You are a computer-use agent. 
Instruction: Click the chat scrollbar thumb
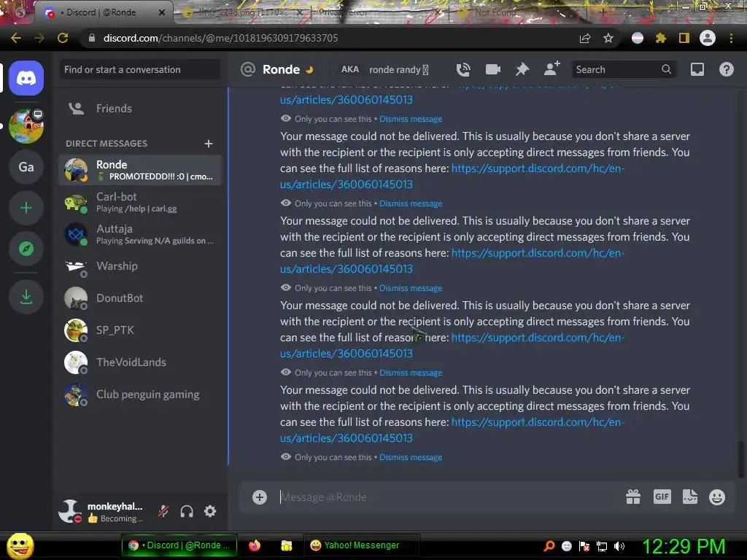click(x=740, y=459)
